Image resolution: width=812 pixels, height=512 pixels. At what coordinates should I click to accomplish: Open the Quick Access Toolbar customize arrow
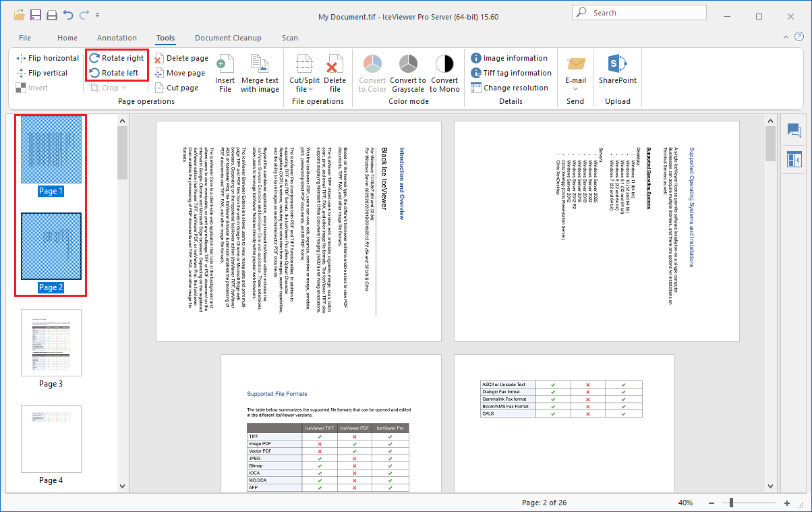[x=98, y=14]
